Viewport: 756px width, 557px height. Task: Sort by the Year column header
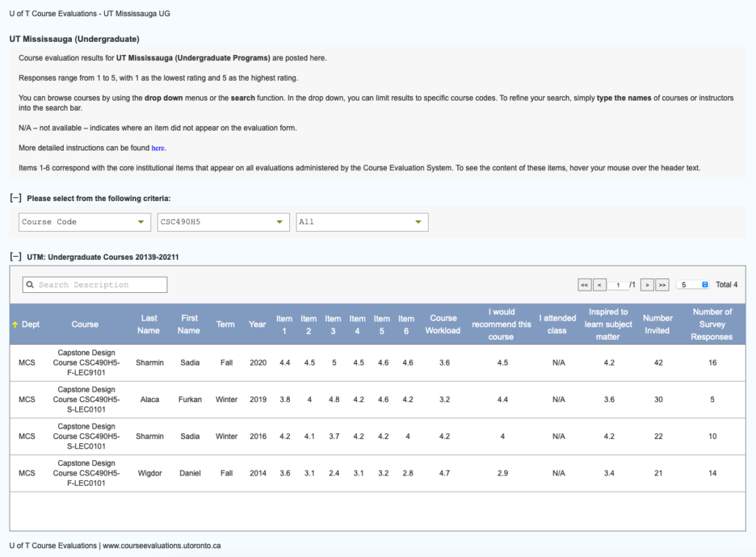tap(257, 324)
